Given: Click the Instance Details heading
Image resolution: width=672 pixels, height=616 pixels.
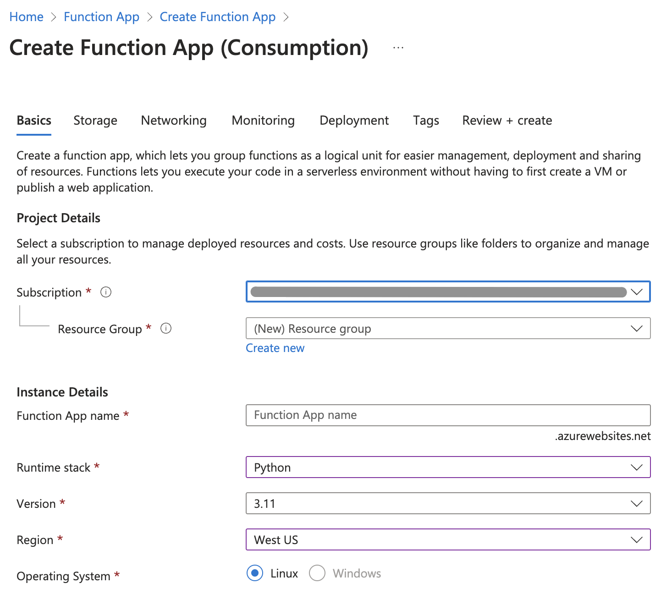Looking at the screenshot, I should tap(62, 392).
